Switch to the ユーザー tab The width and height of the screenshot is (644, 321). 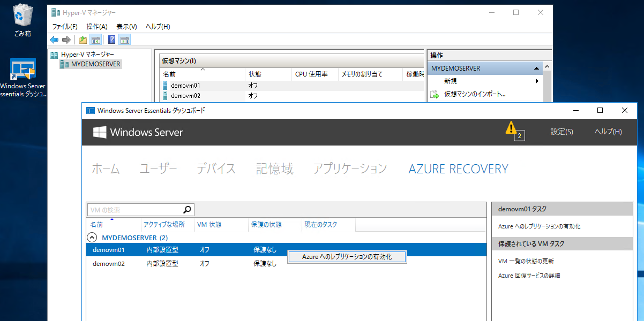158,169
